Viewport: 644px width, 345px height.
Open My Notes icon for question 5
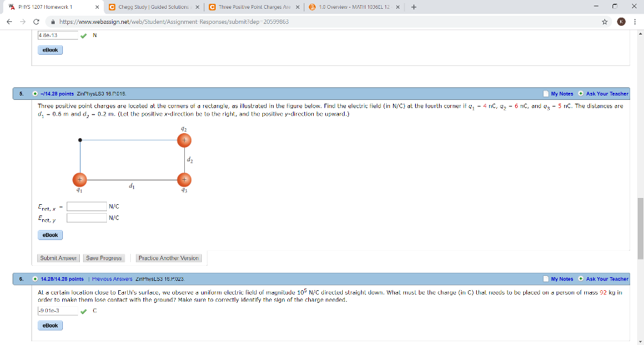(x=546, y=94)
